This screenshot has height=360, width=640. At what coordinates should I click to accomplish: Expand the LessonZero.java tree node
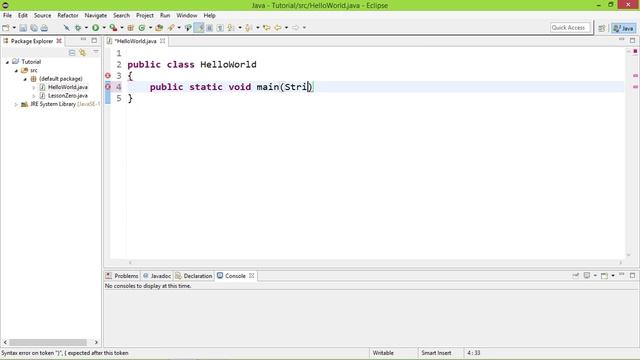point(33,96)
